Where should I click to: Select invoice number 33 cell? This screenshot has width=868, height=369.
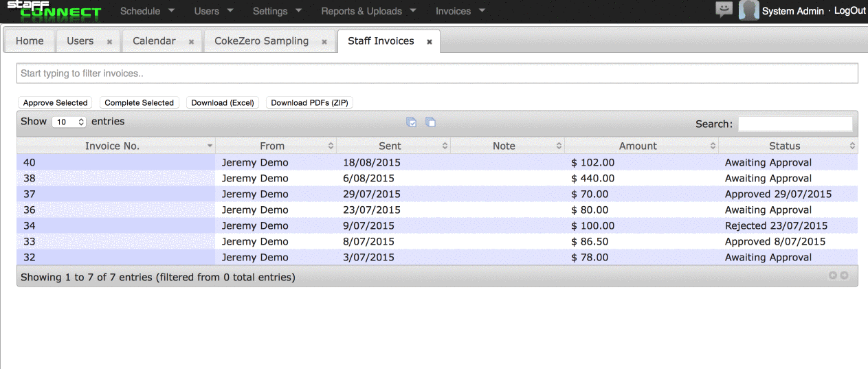click(x=116, y=242)
